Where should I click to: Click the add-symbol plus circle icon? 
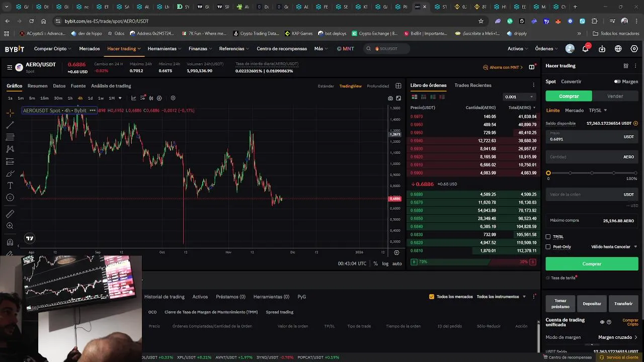coord(173,98)
